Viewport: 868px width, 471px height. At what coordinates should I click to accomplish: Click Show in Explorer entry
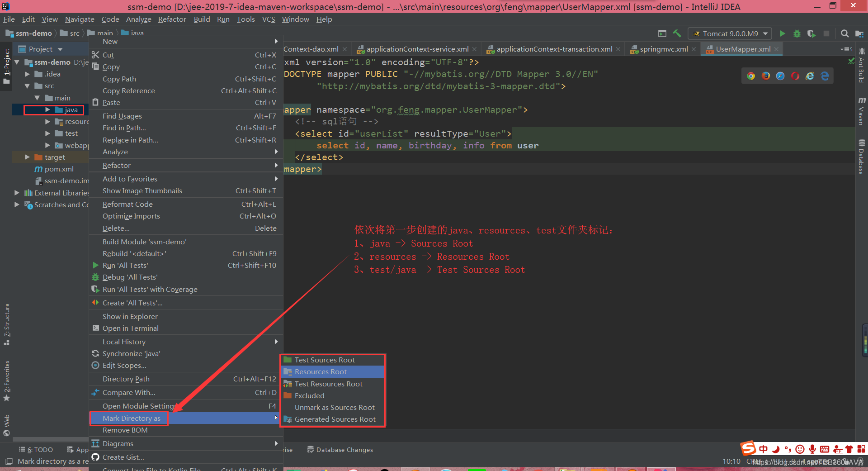pos(186,316)
